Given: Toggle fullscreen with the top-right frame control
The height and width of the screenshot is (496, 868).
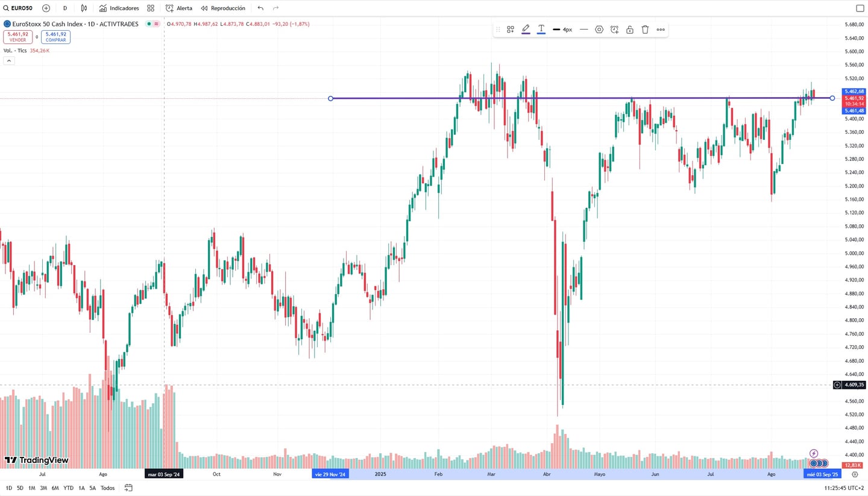Looking at the screenshot, I should pyautogui.click(x=860, y=8).
